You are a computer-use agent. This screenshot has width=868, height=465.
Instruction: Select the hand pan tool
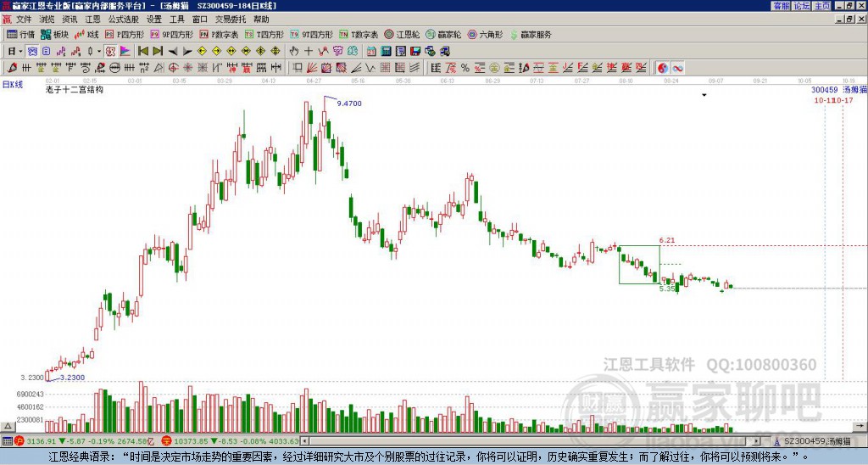tap(294, 52)
